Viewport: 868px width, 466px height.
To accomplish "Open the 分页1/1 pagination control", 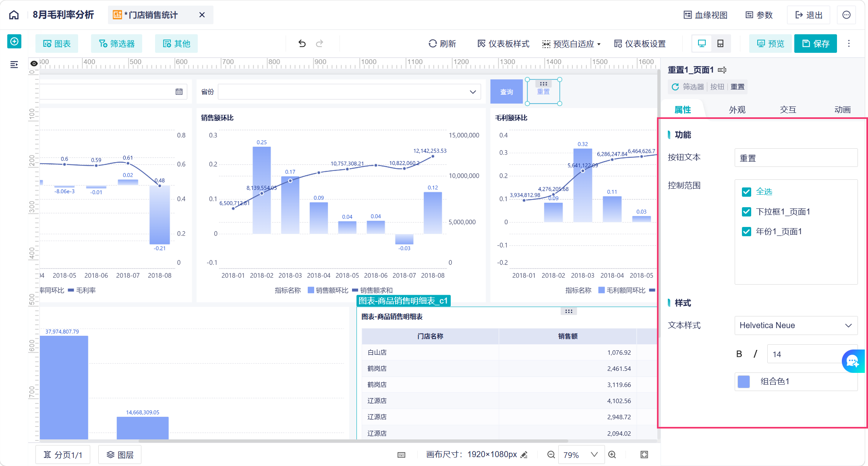I will tap(63, 455).
